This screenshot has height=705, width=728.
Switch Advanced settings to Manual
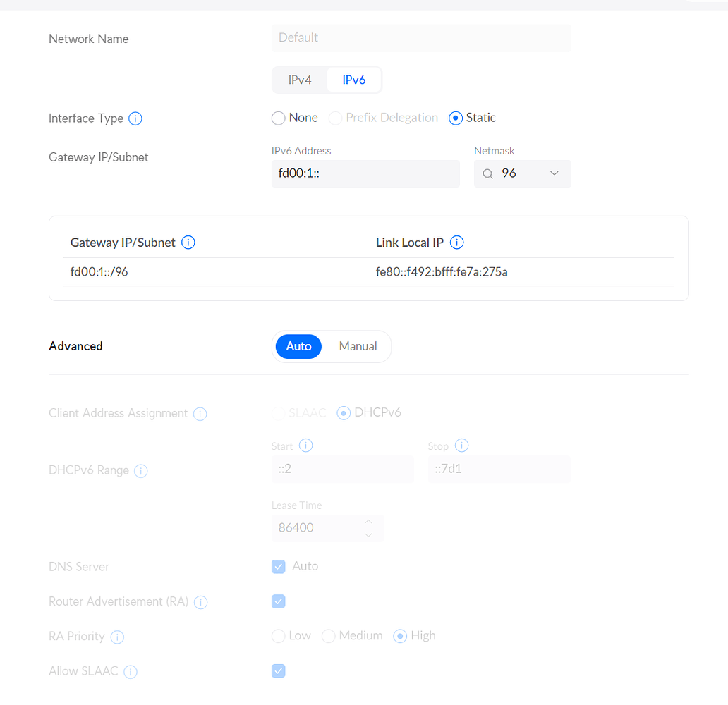tap(358, 346)
